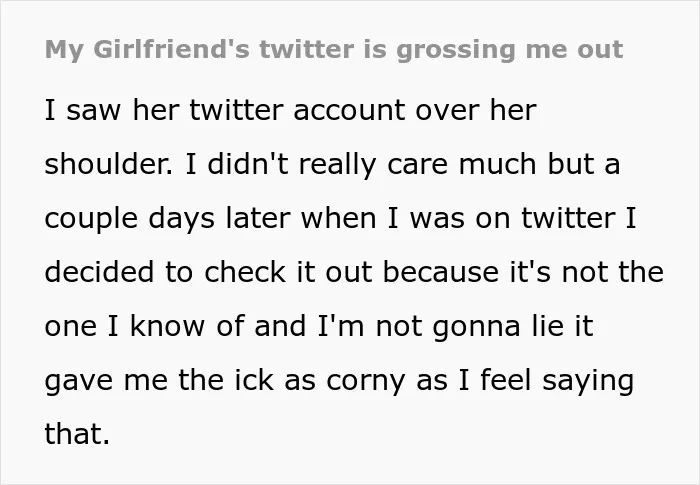Click the word "grossing" in the title

tap(456, 51)
